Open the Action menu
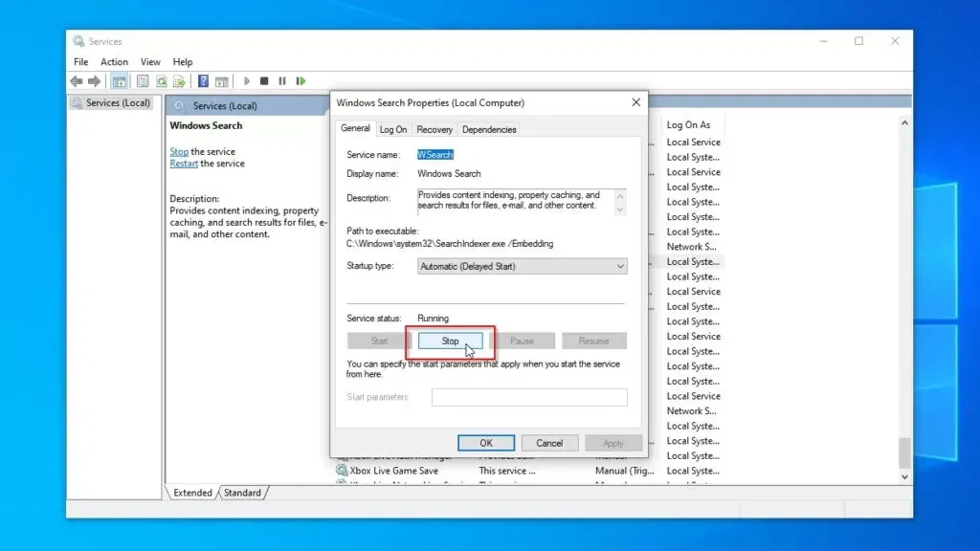Image resolution: width=980 pixels, height=551 pixels. [x=114, y=62]
